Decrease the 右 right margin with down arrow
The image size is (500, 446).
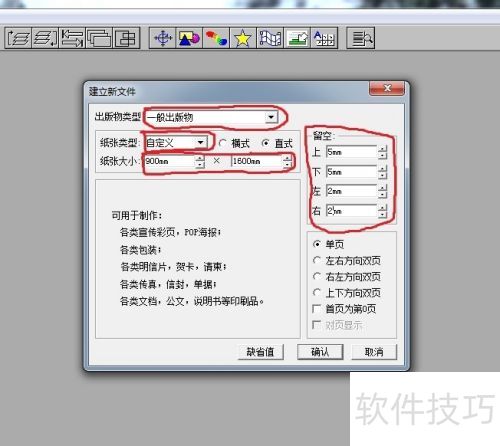pyautogui.click(x=383, y=214)
